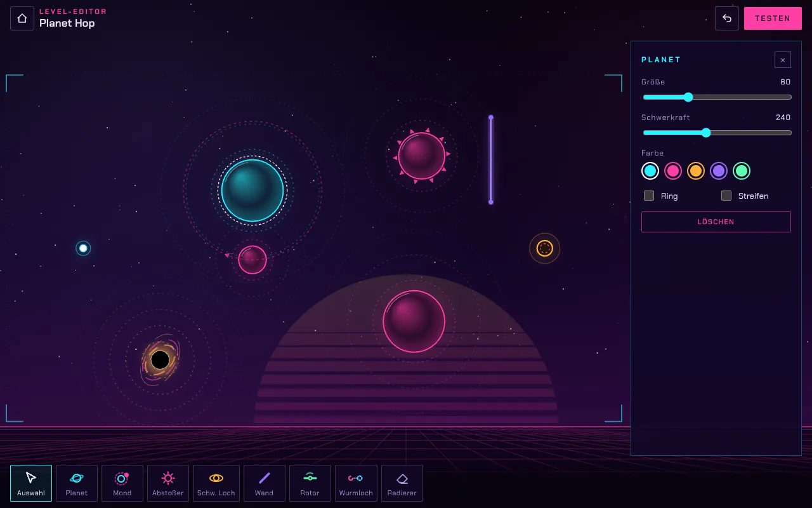This screenshot has width=812, height=508.
Task: Select the glowing white start point
Action: [x=83, y=248]
